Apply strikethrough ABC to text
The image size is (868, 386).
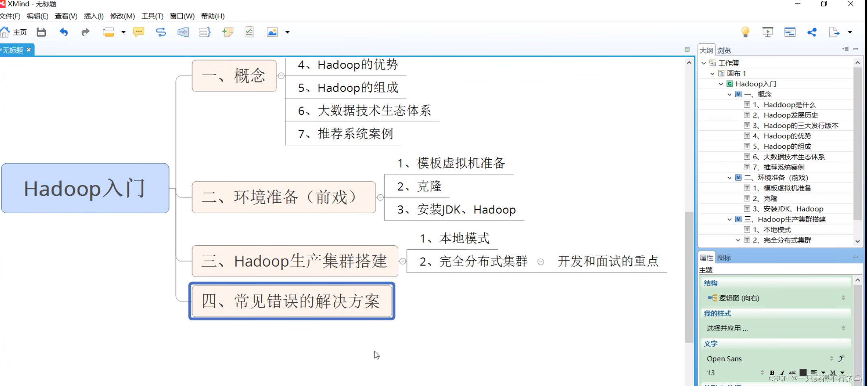tap(792, 373)
